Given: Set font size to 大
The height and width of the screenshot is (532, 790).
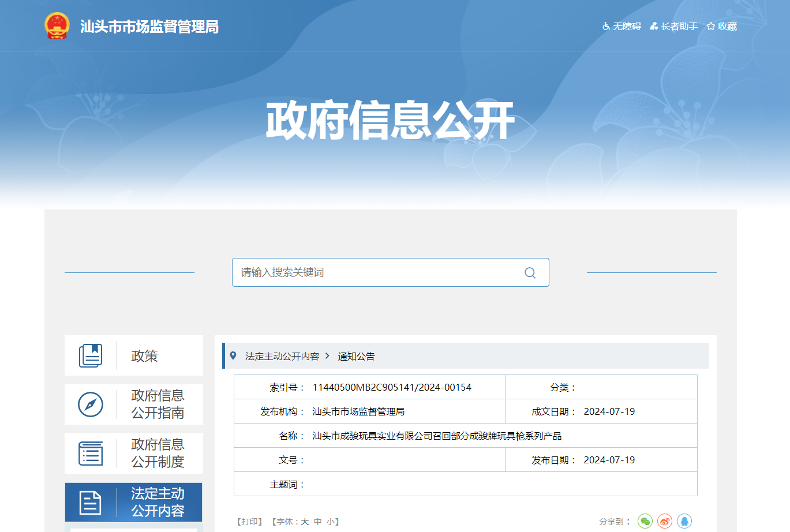Looking at the screenshot, I should pos(305,522).
